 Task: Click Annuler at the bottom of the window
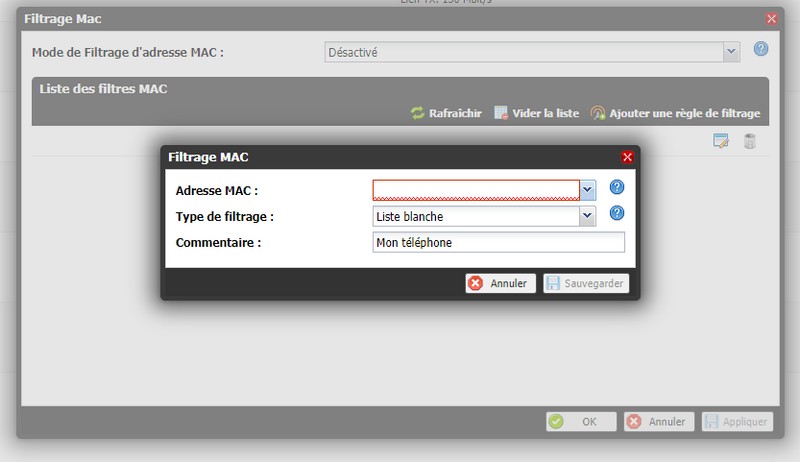[657, 422]
